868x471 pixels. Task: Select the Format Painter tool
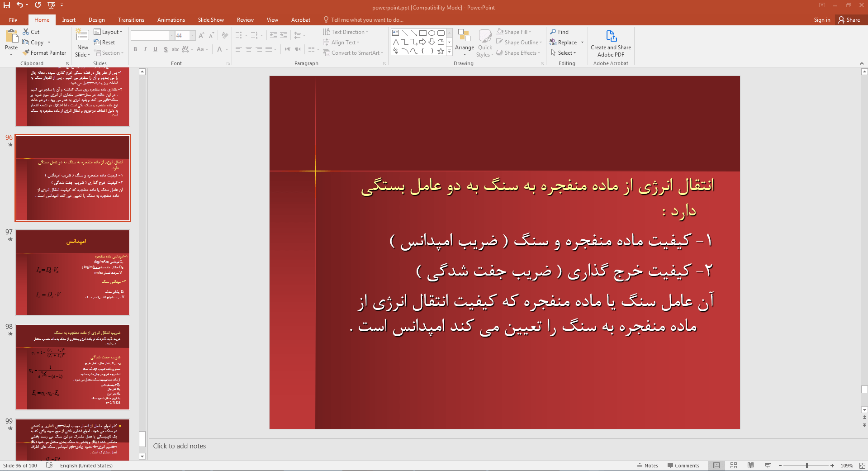pyautogui.click(x=44, y=52)
